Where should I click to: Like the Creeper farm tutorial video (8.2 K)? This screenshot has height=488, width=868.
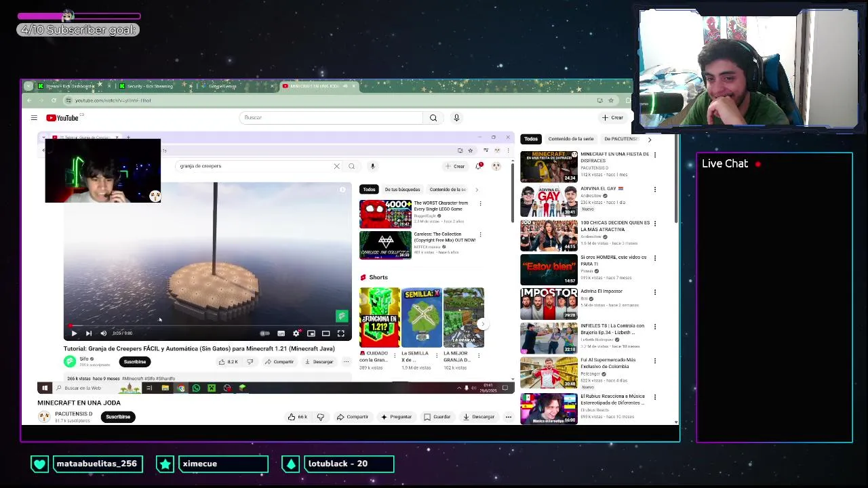(x=228, y=362)
